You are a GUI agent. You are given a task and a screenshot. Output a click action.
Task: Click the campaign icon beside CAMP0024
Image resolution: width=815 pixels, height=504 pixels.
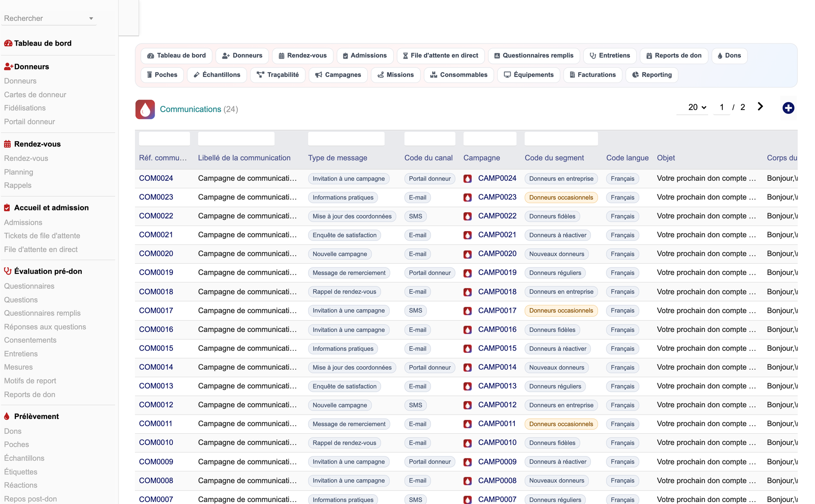tap(468, 179)
